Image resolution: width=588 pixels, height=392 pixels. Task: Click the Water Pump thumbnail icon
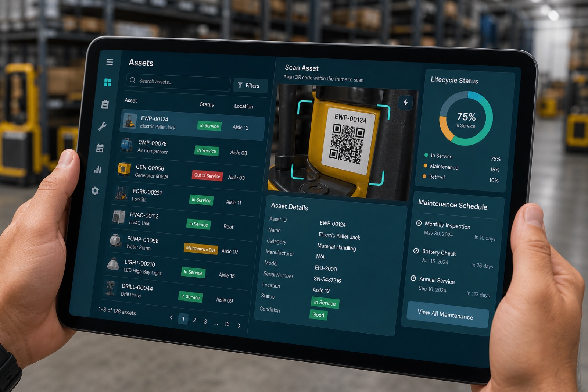[116, 240]
